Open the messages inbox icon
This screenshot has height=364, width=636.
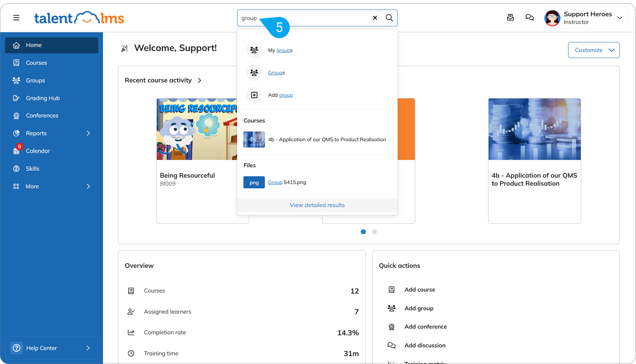tap(510, 18)
